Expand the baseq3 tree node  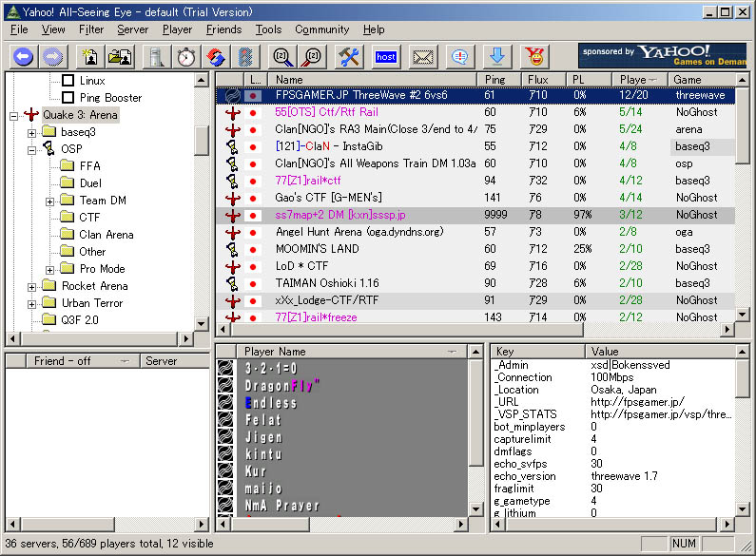[31, 133]
